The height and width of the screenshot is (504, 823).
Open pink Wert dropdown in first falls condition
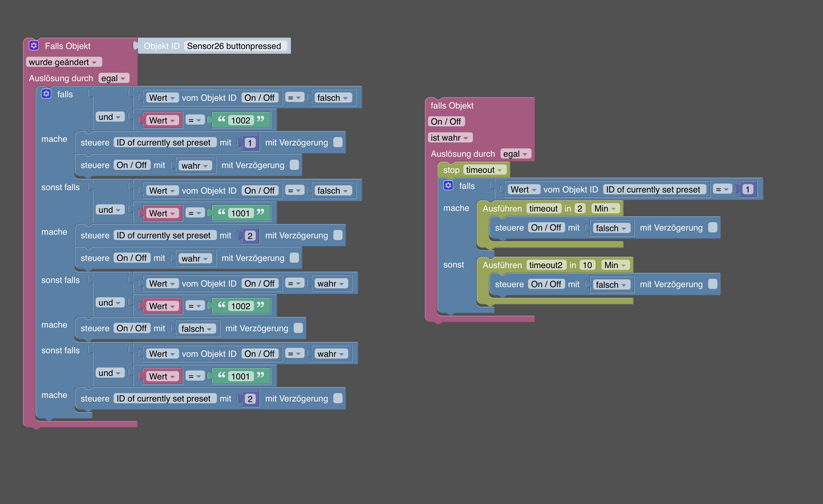point(163,120)
